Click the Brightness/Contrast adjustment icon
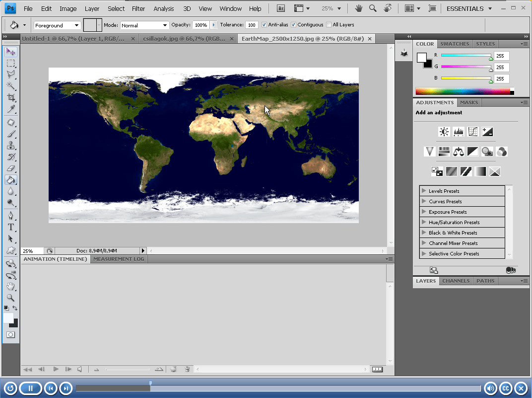 click(444, 132)
